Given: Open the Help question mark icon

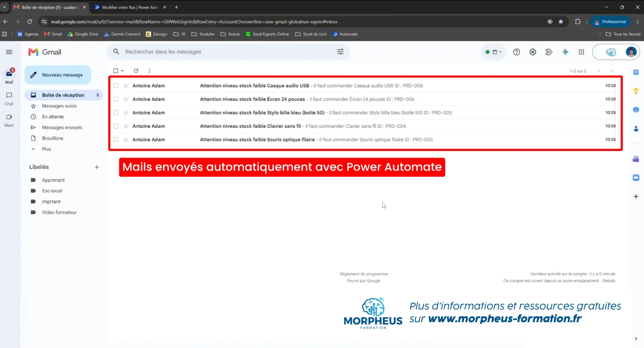Looking at the screenshot, I should click(x=517, y=52).
